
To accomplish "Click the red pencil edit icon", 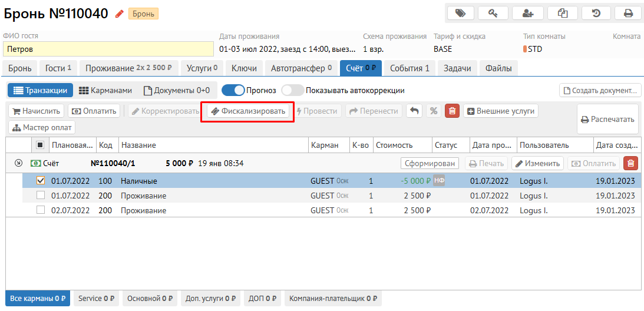I will pos(120,14).
